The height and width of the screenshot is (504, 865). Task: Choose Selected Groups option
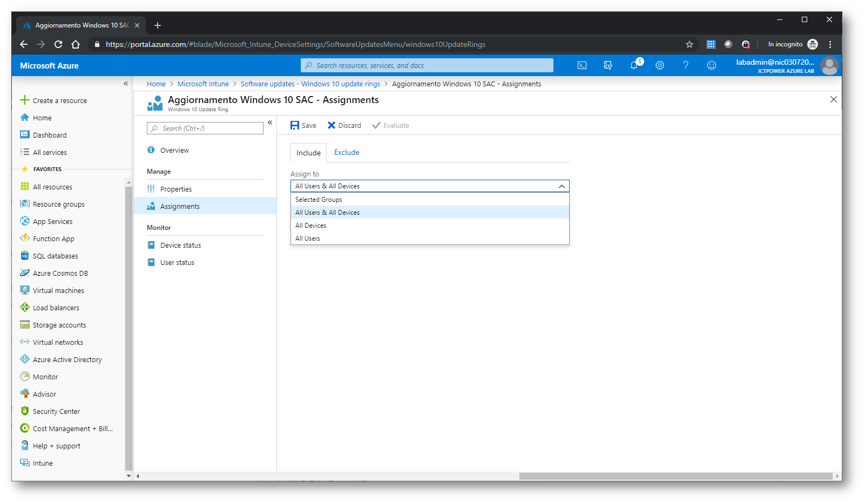(x=430, y=200)
